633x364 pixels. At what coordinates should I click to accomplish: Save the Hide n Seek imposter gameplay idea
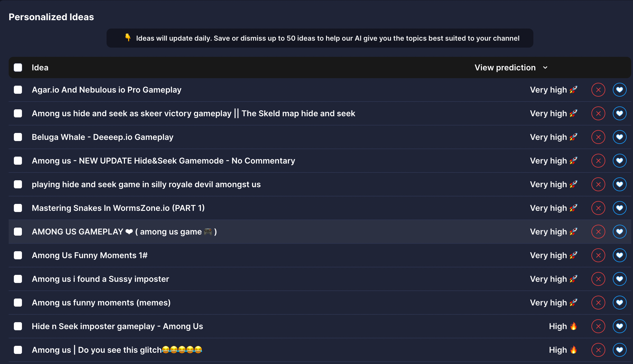pos(620,326)
